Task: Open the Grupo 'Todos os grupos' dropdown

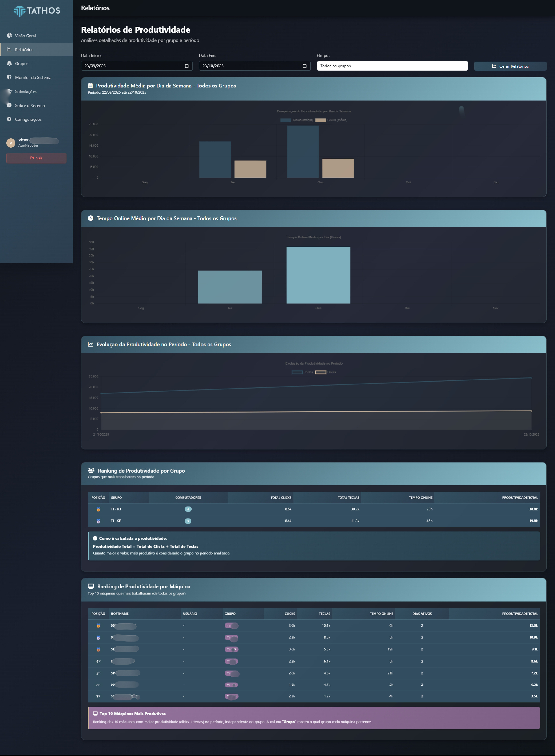Action: click(392, 66)
